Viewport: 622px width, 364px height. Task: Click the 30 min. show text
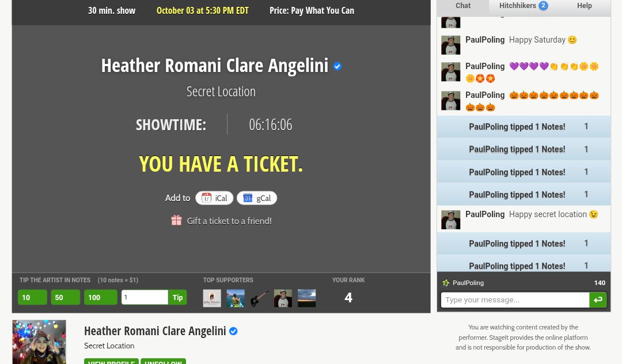112,11
